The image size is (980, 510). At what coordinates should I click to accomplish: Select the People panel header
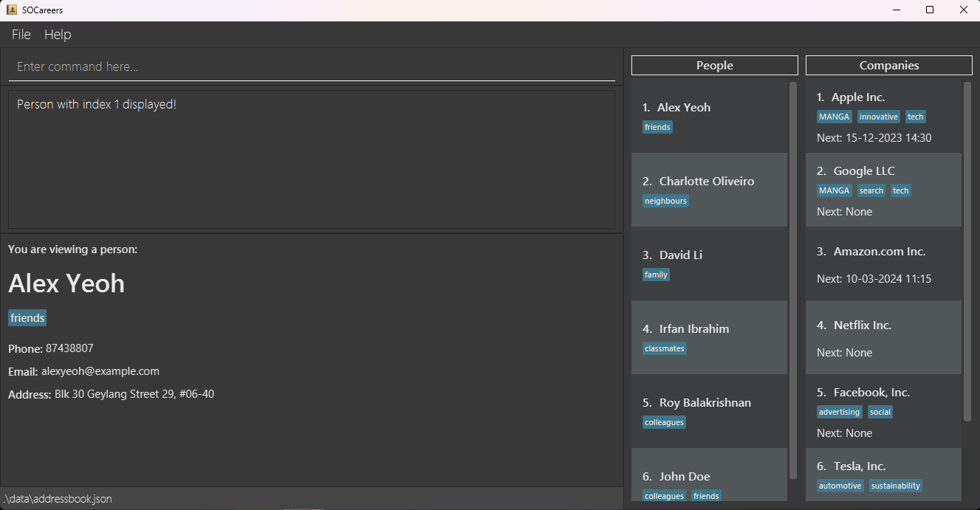click(714, 65)
